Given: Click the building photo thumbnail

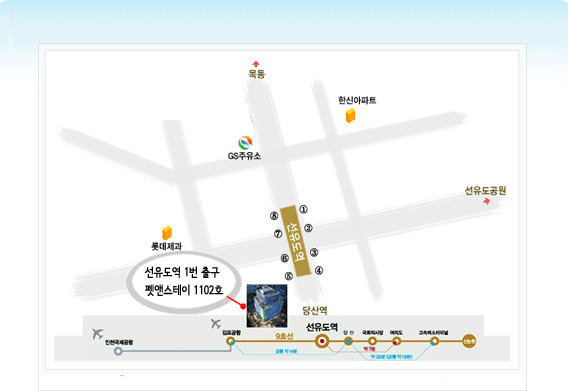Looking at the screenshot, I should pyautogui.click(x=267, y=306).
